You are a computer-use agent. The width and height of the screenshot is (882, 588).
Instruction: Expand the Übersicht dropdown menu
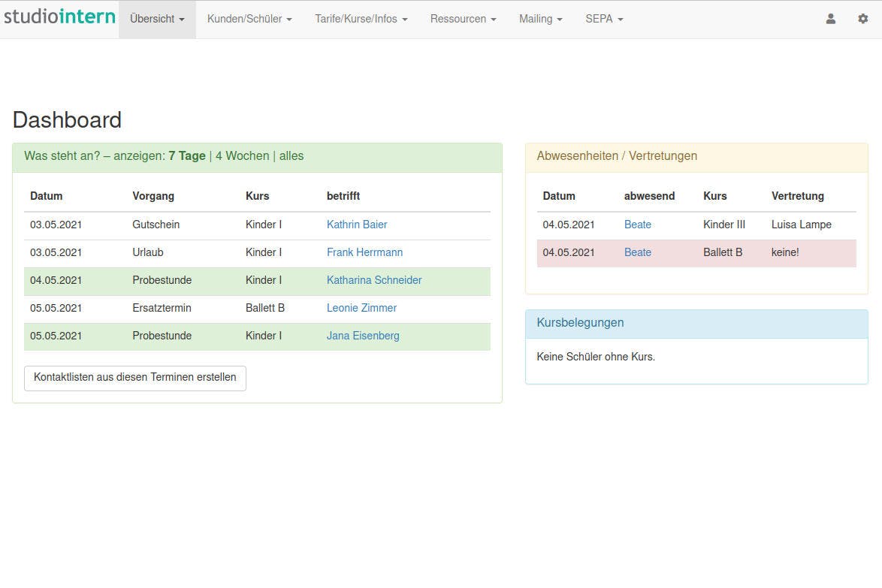click(157, 19)
